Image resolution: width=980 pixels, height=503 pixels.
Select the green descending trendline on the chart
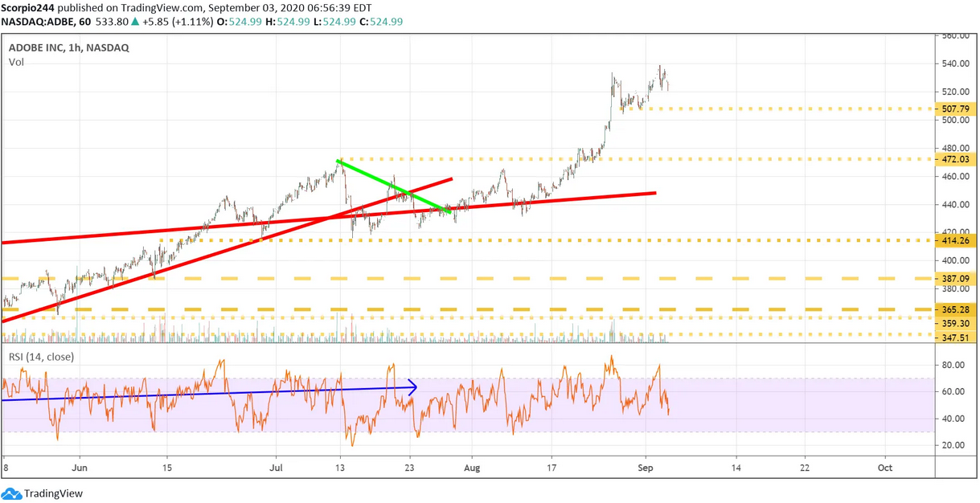[394, 186]
